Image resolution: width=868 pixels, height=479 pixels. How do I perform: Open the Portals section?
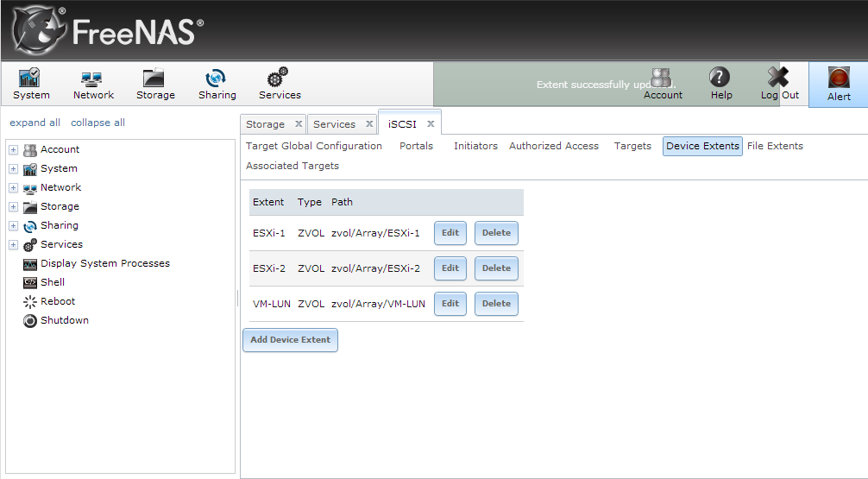[x=416, y=146]
